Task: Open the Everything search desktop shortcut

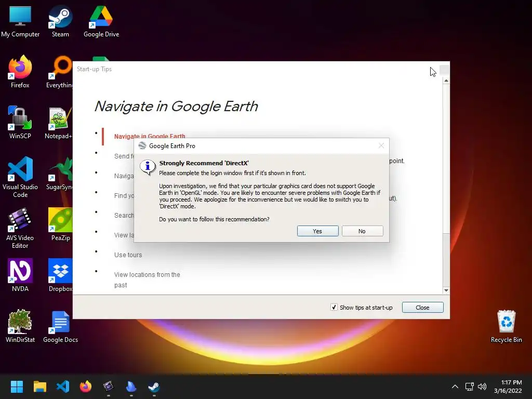Action: coord(59,72)
